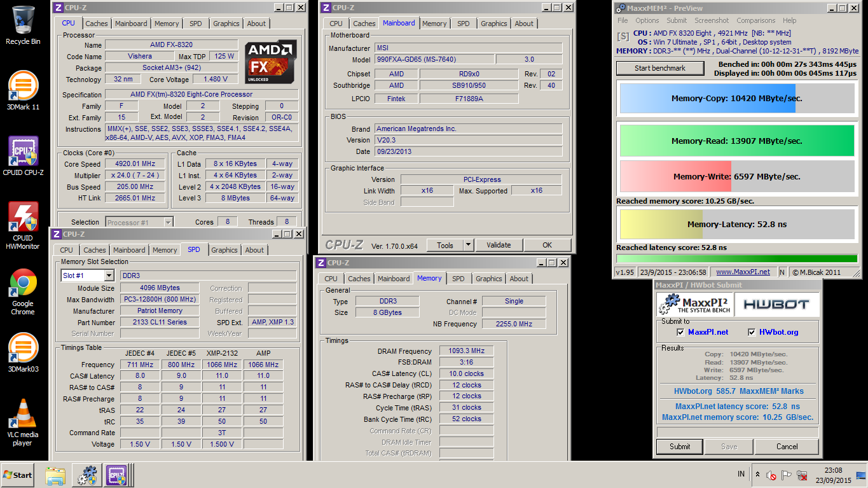
Task: Click OK button in Mainboard window
Action: coord(547,245)
